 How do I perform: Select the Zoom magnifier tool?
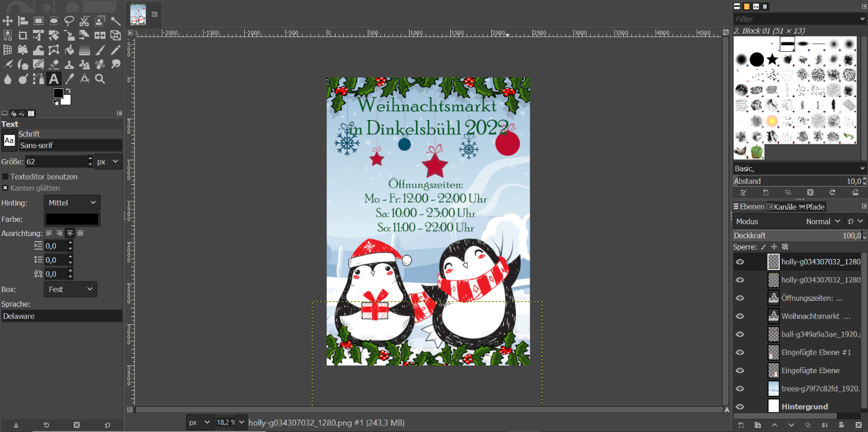[x=100, y=78]
